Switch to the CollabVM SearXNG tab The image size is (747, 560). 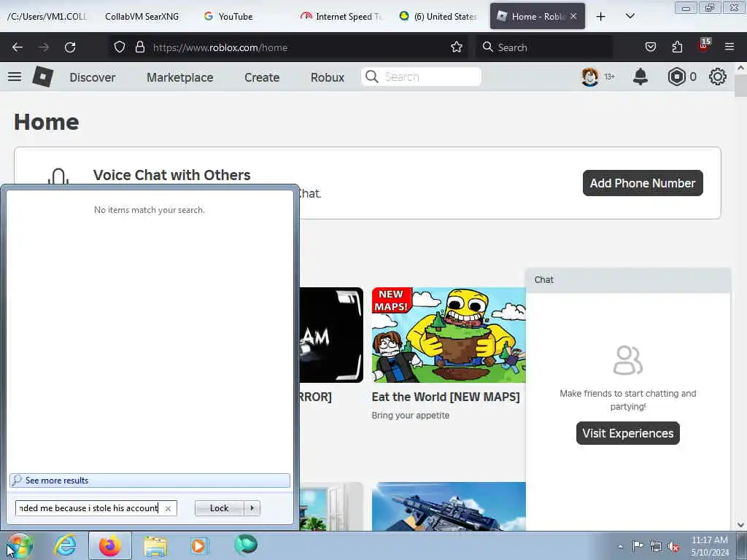click(142, 16)
